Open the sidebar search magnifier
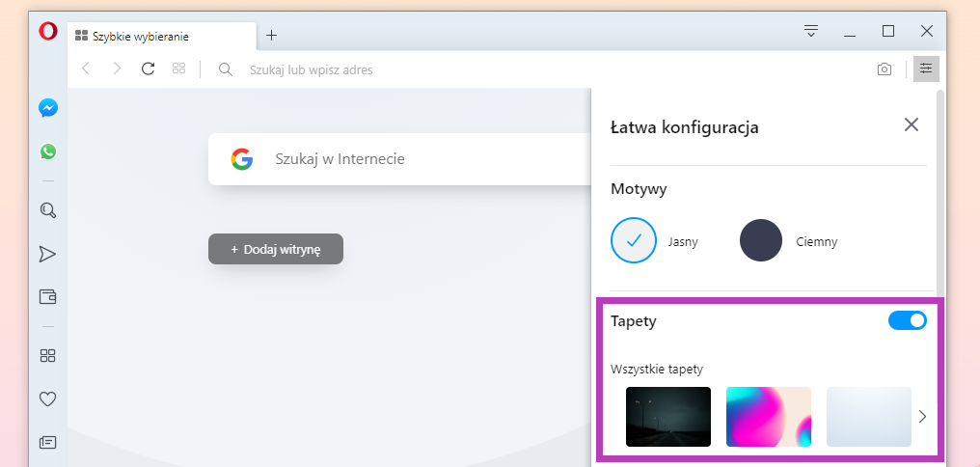 pyautogui.click(x=48, y=210)
